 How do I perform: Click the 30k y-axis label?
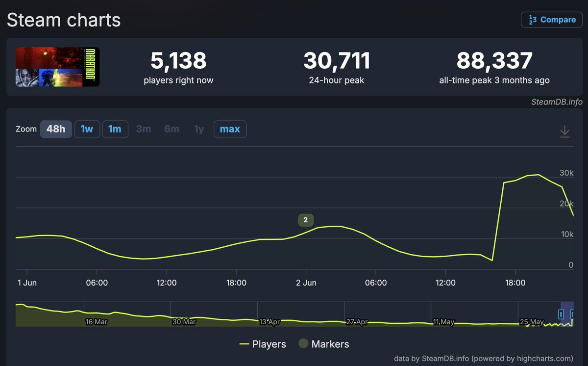click(566, 173)
